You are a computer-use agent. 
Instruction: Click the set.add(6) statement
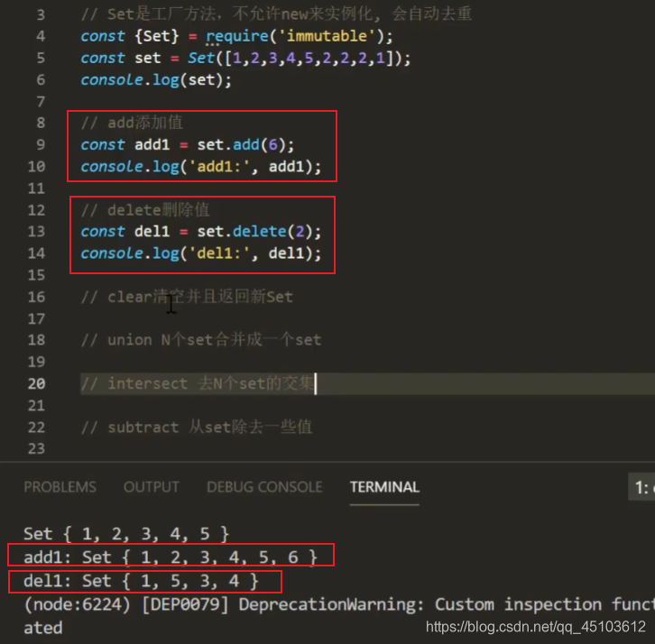245,144
